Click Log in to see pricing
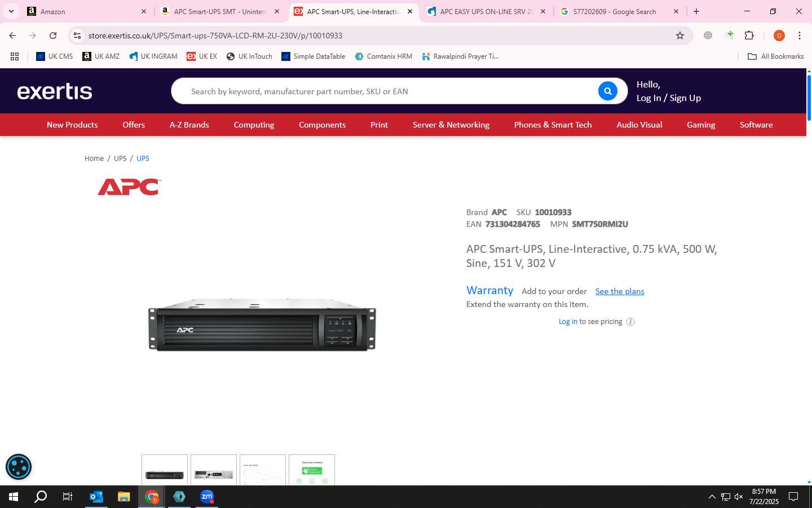Viewport: 812px width, 508px height. 568,322
